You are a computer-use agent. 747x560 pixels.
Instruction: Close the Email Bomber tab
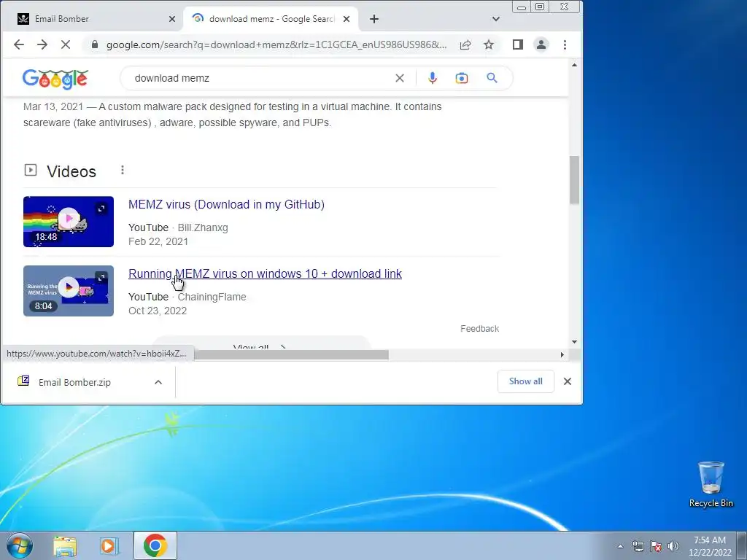point(172,19)
